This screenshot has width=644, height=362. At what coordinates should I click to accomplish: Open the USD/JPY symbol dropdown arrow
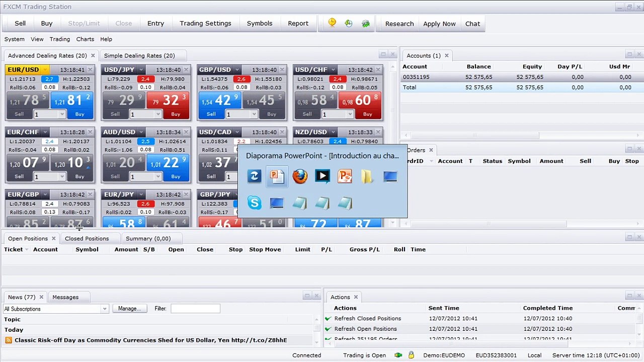point(141,70)
